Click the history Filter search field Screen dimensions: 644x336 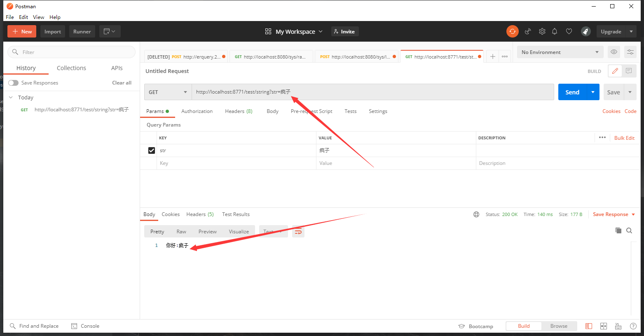click(71, 52)
